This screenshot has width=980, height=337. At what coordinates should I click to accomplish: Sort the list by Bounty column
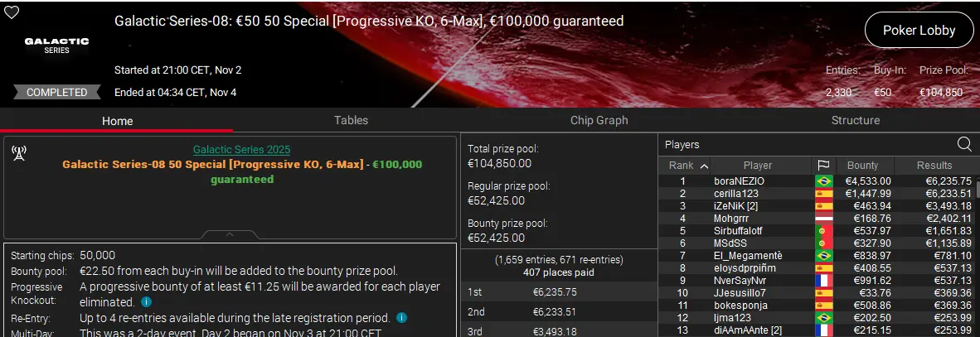pyautogui.click(x=863, y=166)
